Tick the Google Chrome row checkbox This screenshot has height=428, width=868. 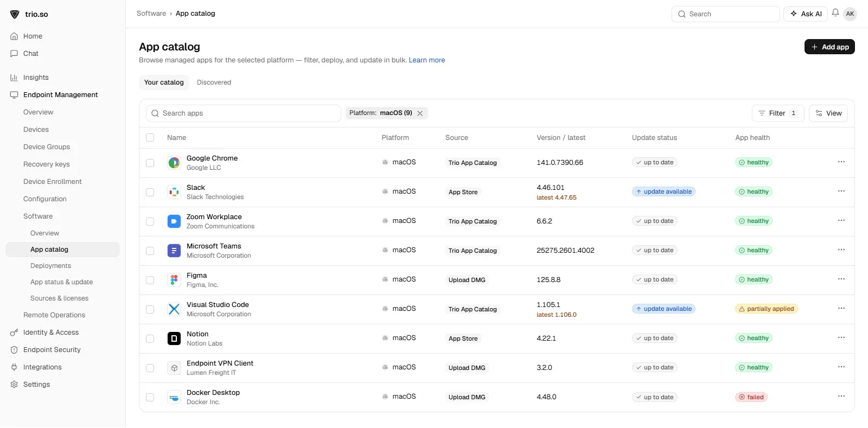tap(150, 163)
